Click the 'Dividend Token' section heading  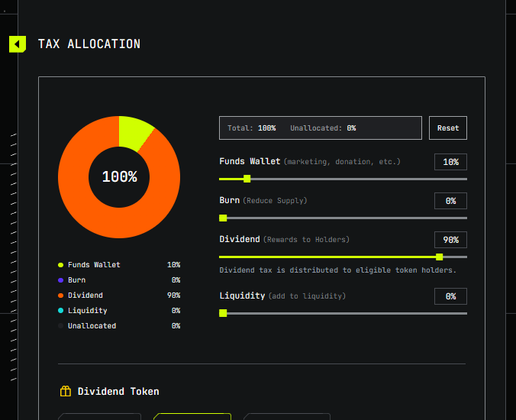point(118,391)
